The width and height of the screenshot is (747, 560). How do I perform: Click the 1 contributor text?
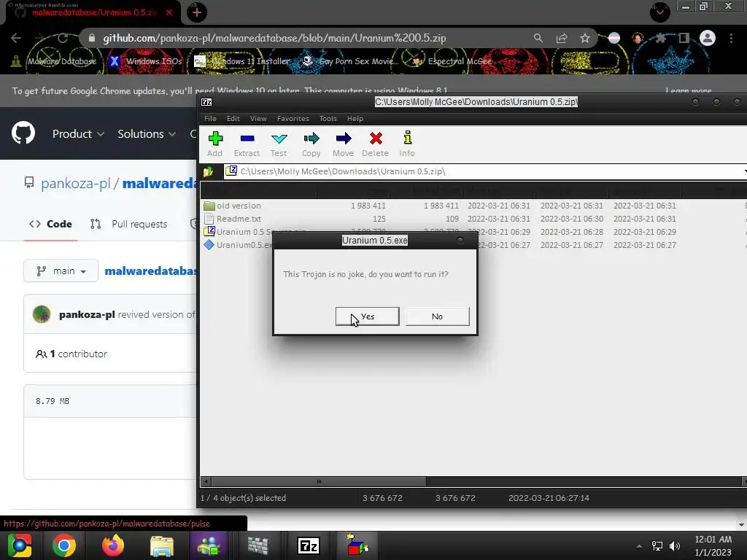[71, 354]
